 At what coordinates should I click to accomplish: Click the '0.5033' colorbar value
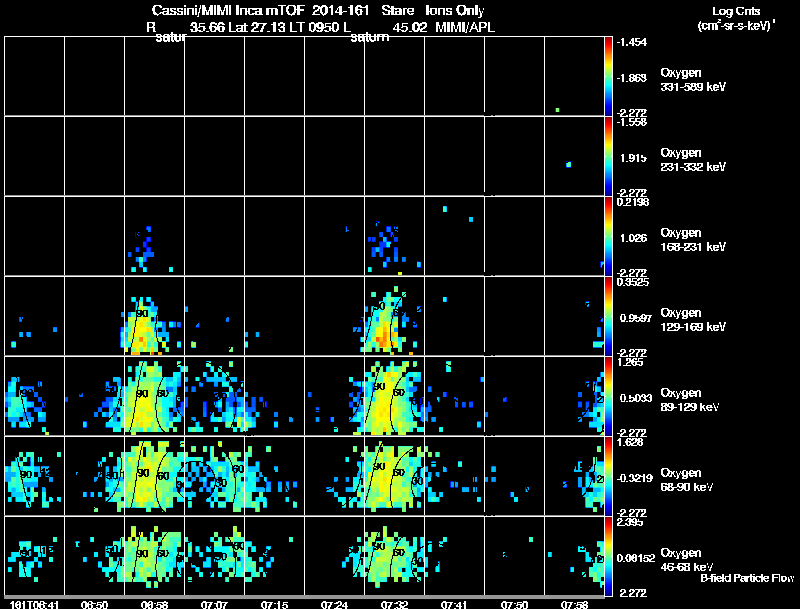(x=636, y=398)
